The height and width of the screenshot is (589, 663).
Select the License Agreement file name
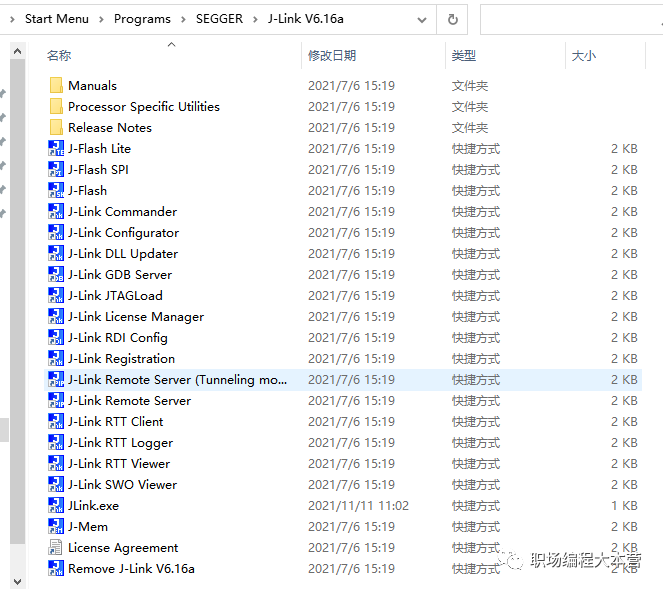point(123,548)
